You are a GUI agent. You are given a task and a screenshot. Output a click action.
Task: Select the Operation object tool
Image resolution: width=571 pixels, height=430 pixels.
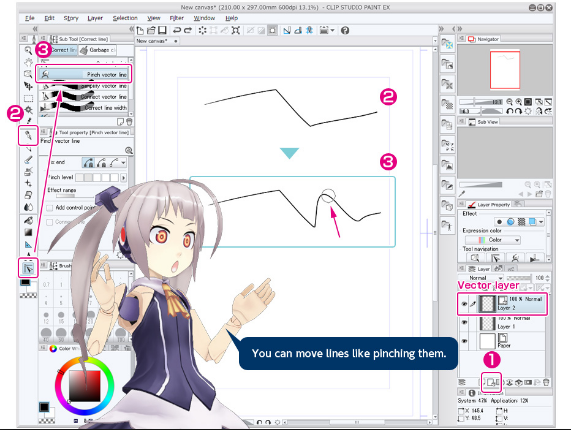point(28,74)
